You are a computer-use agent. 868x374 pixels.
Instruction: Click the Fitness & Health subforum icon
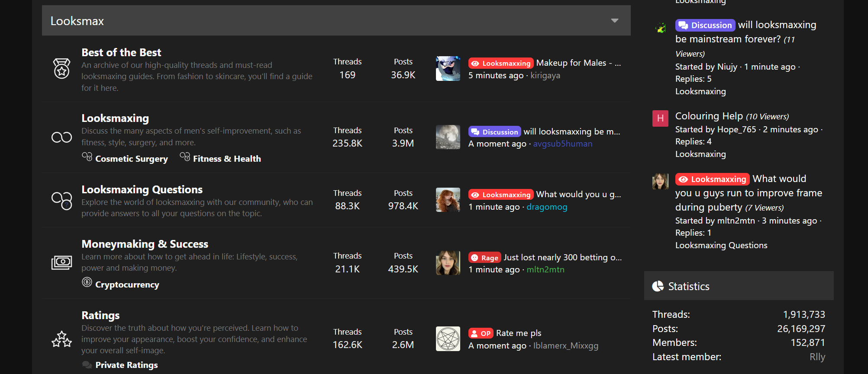[x=185, y=157]
